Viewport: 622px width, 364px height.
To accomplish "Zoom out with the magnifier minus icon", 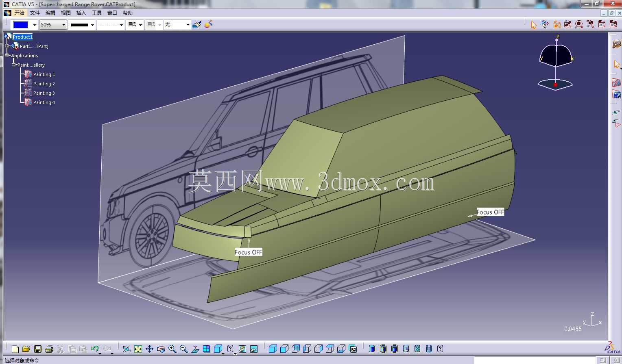I will point(184,349).
